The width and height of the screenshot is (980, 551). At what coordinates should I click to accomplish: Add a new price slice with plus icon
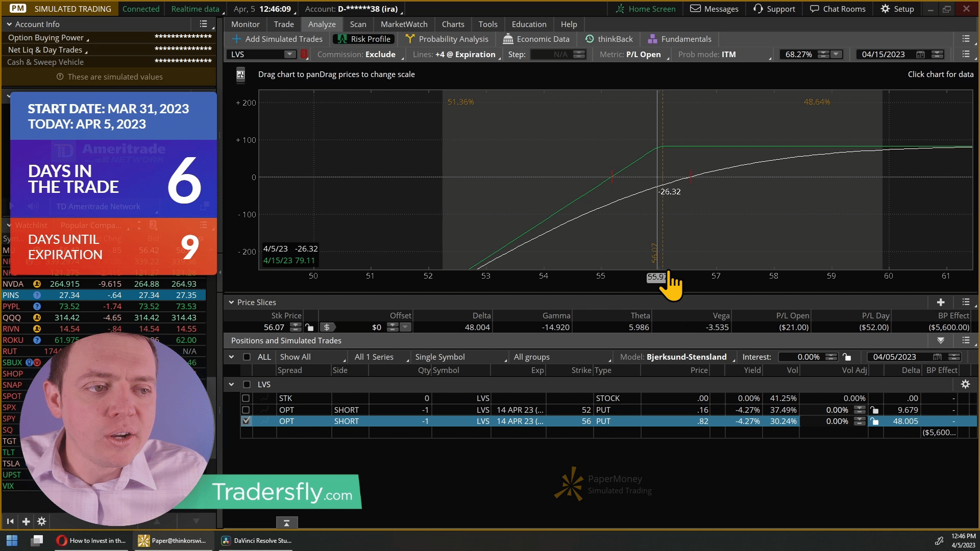(x=941, y=302)
